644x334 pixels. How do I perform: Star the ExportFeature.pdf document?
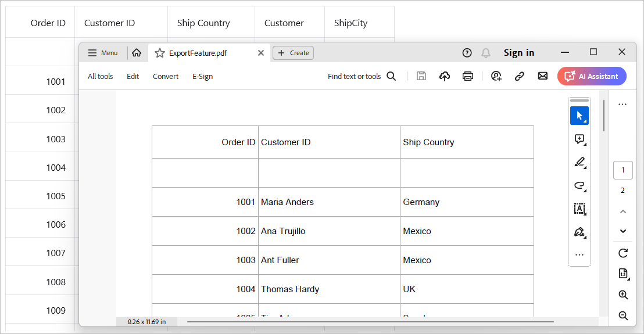pyautogui.click(x=160, y=53)
